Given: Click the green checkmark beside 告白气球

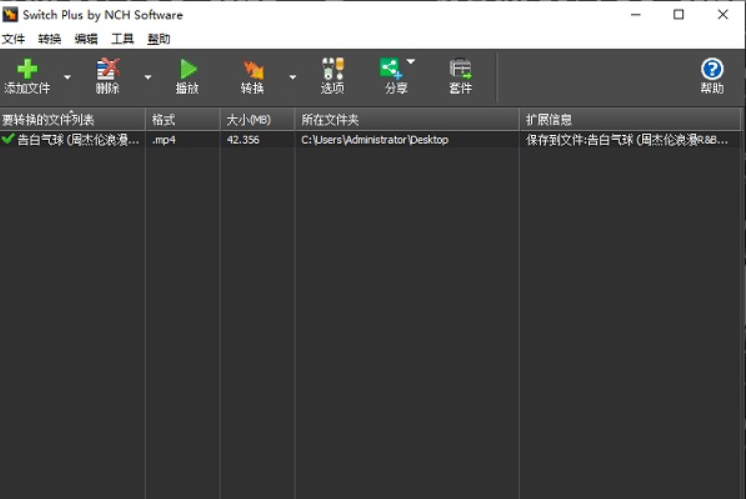Looking at the screenshot, I should 8,139.
